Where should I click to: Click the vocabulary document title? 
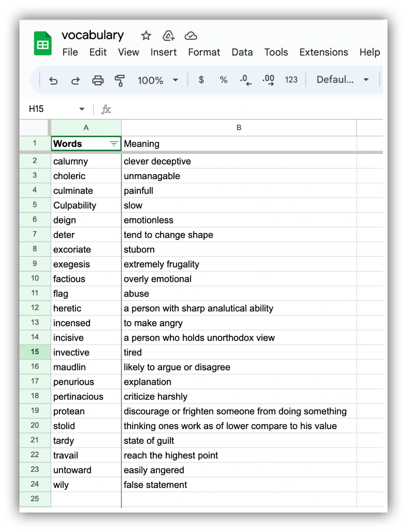93,35
